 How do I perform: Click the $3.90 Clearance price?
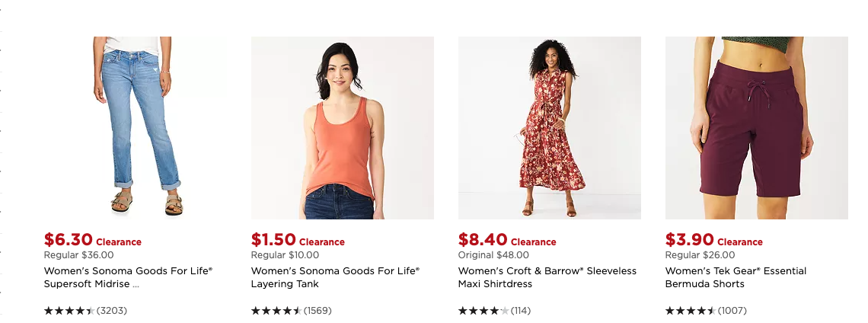[713, 241]
